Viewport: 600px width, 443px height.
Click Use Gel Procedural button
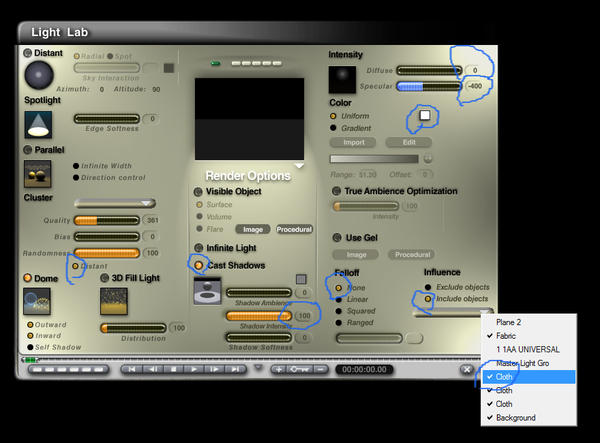tap(412, 254)
